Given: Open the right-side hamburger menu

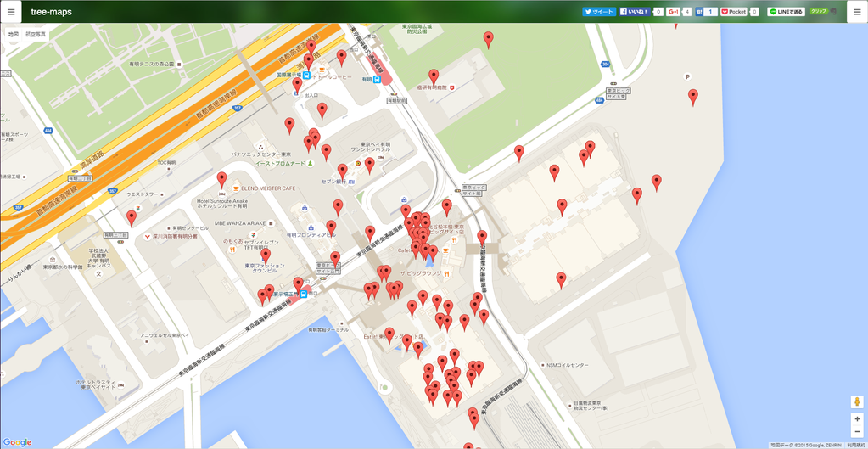Looking at the screenshot, I should tap(857, 12).
